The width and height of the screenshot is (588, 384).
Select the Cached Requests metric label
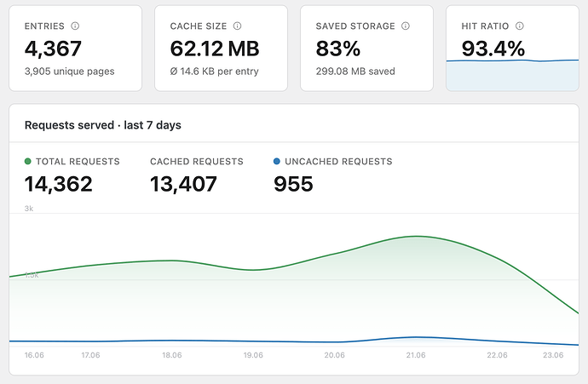197,162
